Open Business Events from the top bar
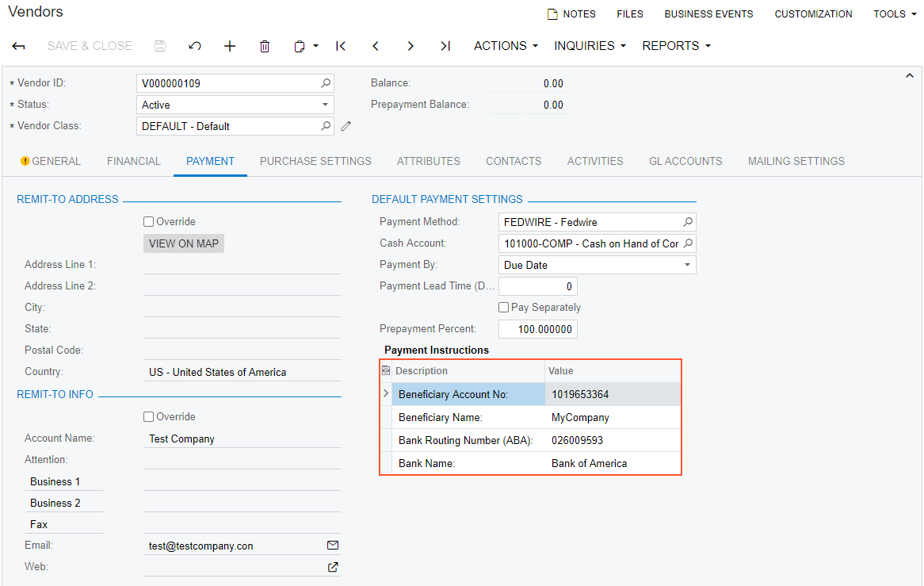Viewport: 924px width, 586px height. (x=708, y=14)
